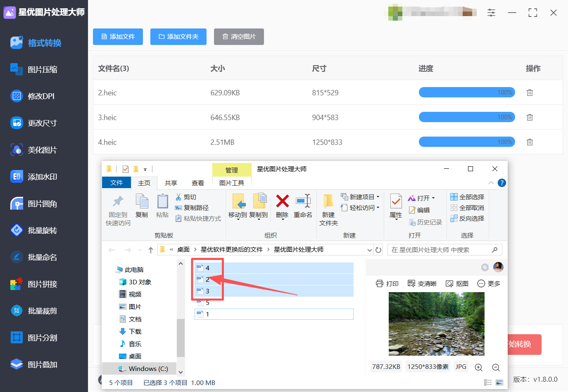Click the 添加文件 button
The image size is (568, 392).
point(118,37)
